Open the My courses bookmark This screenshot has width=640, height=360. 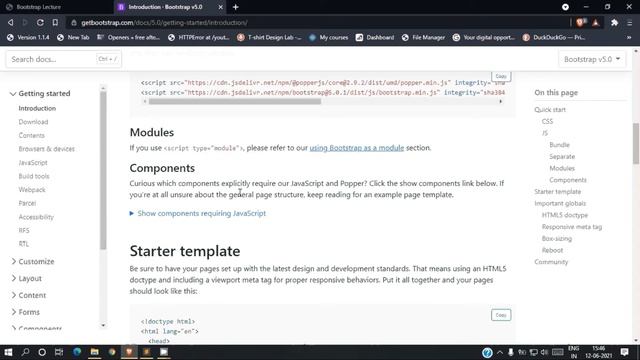click(x=329, y=37)
